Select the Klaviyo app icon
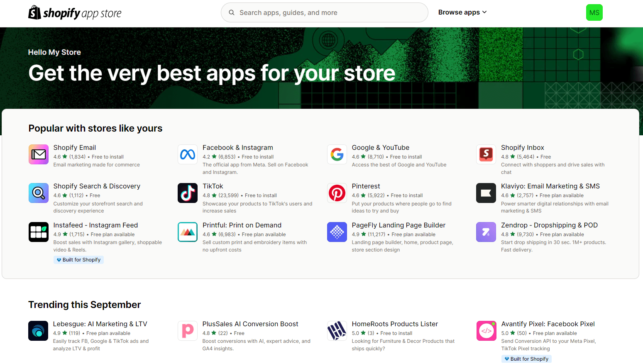Viewport: 643px width, 364px height. pos(486,193)
